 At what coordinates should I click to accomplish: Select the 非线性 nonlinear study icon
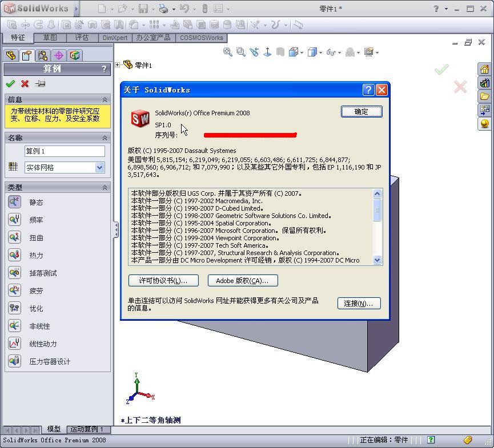[14, 325]
